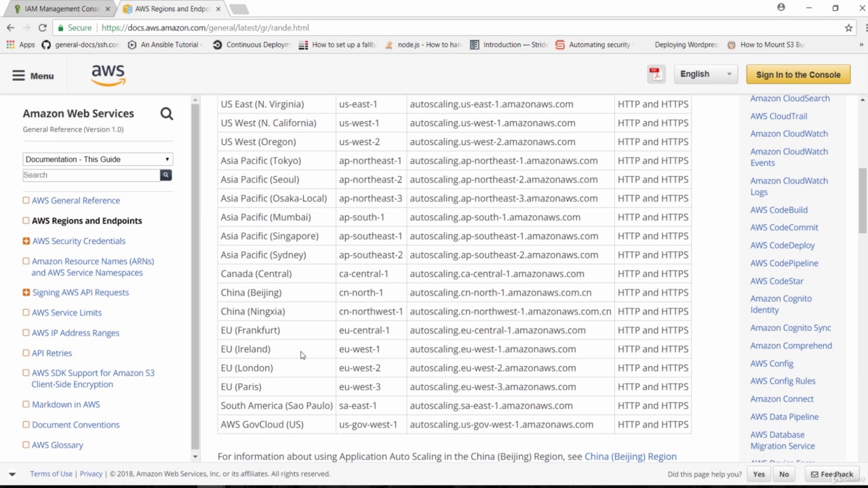Click the AWS logo
The width and height of the screenshot is (868, 488).
[108, 75]
